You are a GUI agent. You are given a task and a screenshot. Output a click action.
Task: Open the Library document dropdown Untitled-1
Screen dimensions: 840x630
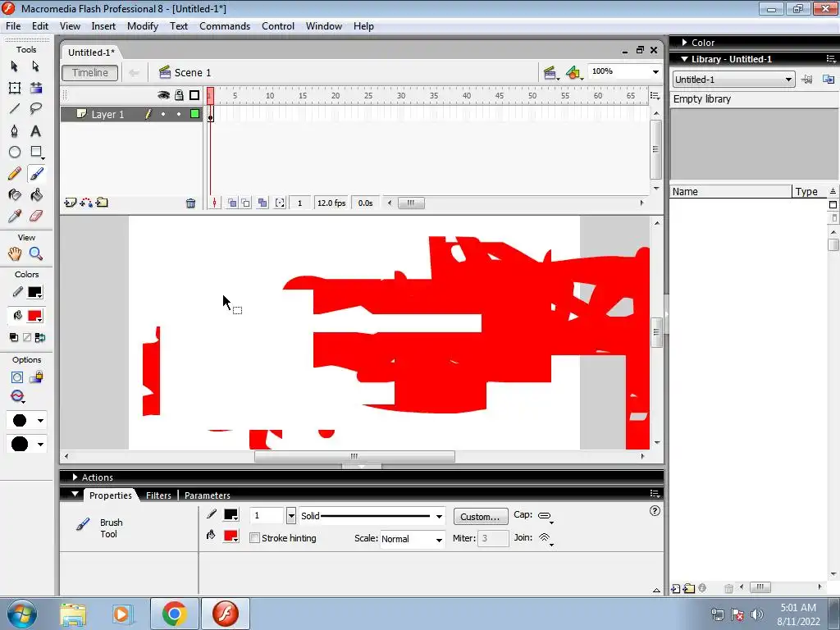click(x=733, y=80)
